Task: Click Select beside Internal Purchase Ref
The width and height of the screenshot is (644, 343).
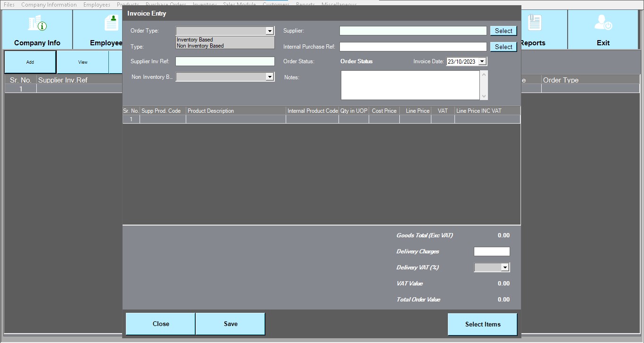Action: [503, 47]
